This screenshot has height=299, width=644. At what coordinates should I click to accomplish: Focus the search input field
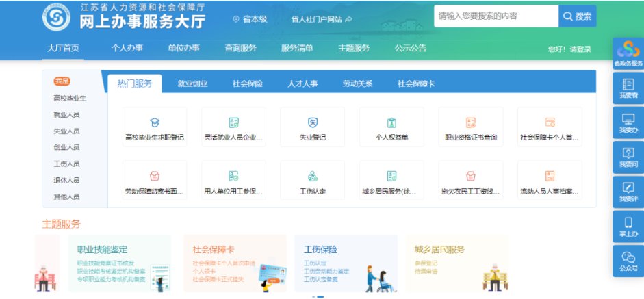(495, 16)
